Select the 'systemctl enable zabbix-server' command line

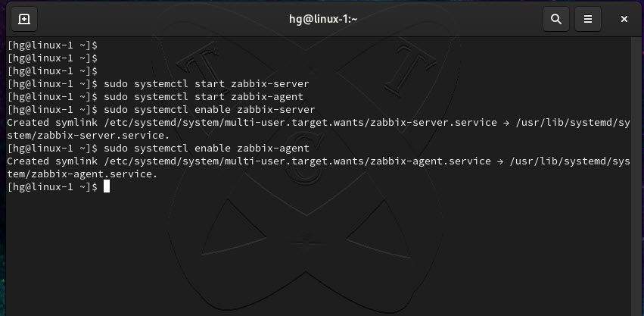pyautogui.click(x=209, y=110)
